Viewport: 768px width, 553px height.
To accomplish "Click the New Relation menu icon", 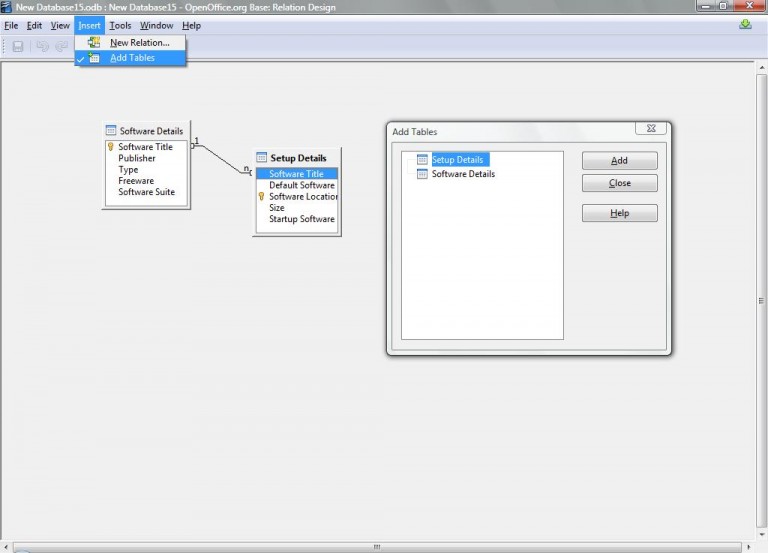I will (x=94, y=43).
